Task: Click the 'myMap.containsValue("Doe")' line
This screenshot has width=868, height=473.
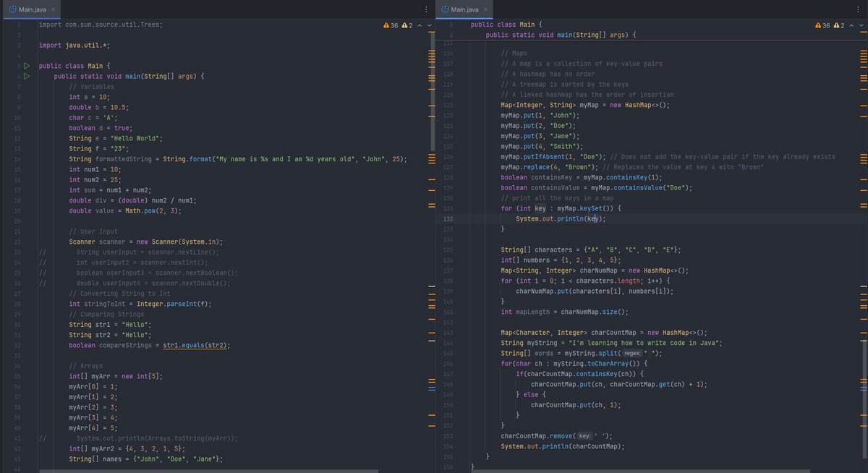Action: pyautogui.click(x=597, y=187)
